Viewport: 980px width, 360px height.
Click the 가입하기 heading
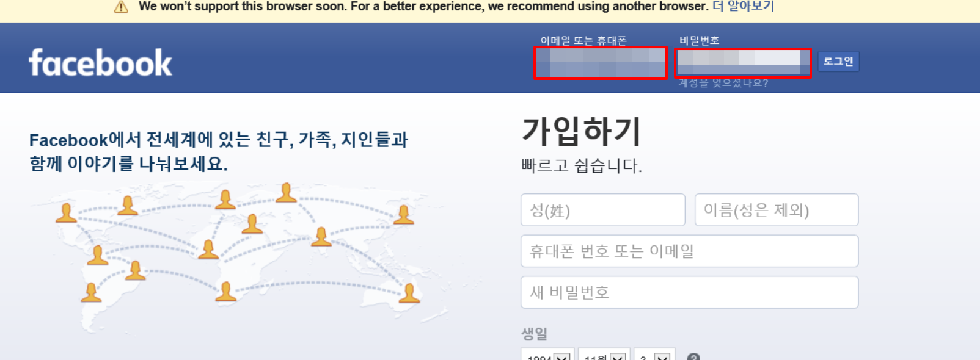[581, 131]
